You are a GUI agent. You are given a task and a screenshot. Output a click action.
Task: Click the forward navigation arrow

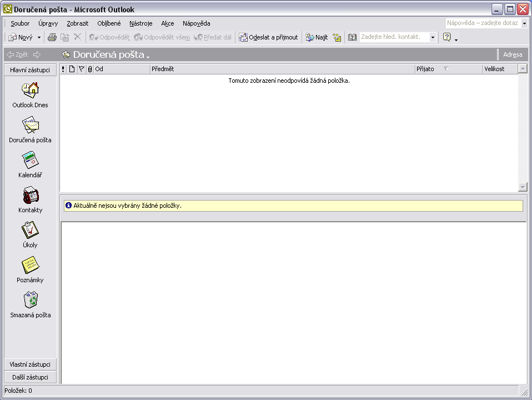point(37,54)
